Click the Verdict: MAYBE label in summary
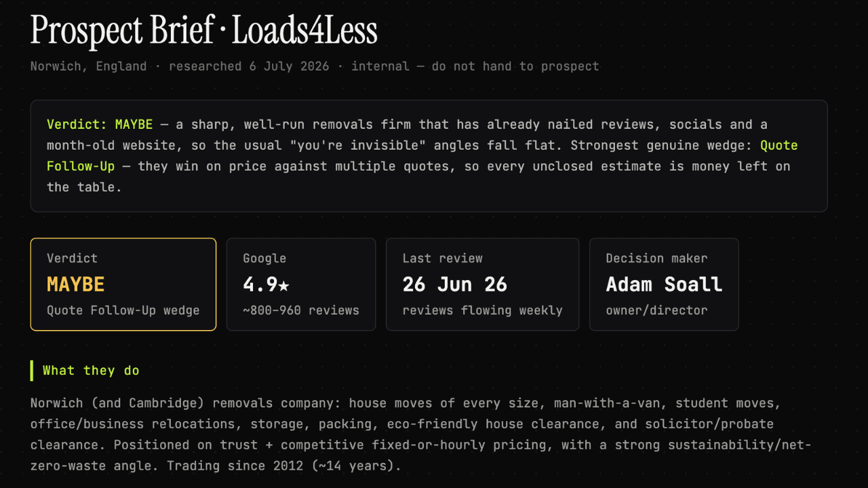 [101, 125]
